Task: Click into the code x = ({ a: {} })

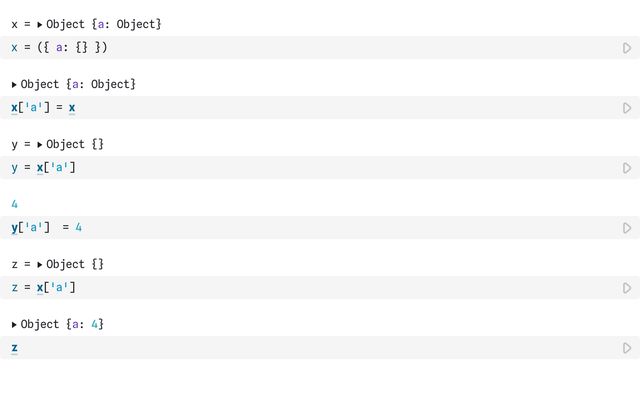Action: (60, 47)
